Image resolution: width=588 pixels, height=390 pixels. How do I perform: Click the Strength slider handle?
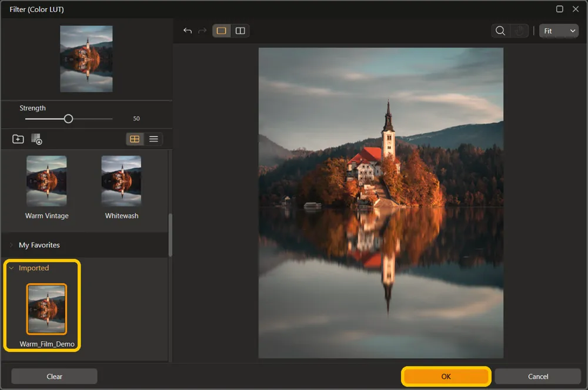point(68,119)
